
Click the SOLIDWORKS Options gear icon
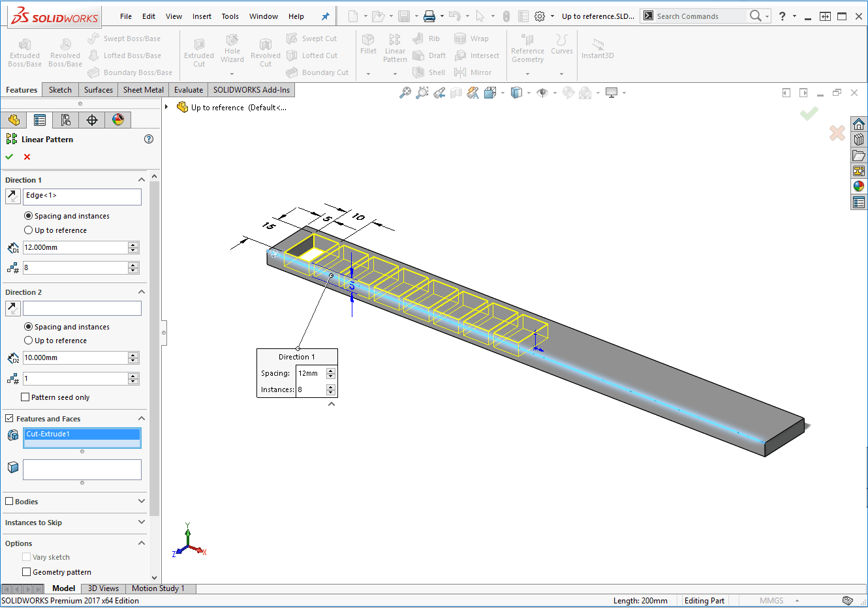click(x=540, y=16)
